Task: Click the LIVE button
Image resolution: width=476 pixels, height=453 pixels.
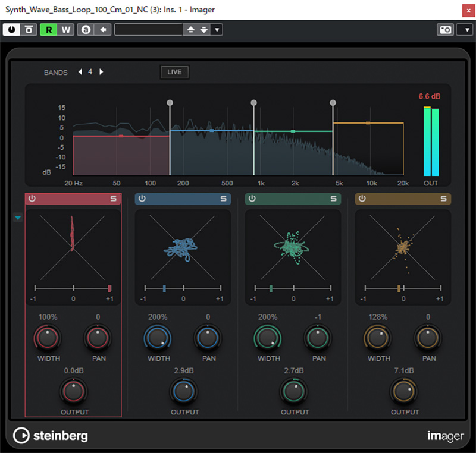Action: (x=174, y=72)
